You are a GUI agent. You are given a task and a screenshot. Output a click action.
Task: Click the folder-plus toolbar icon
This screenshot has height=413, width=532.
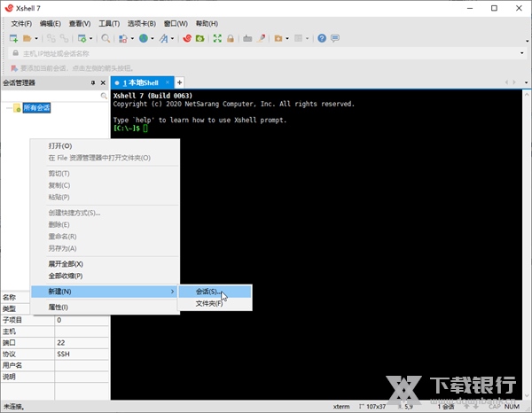(278, 38)
